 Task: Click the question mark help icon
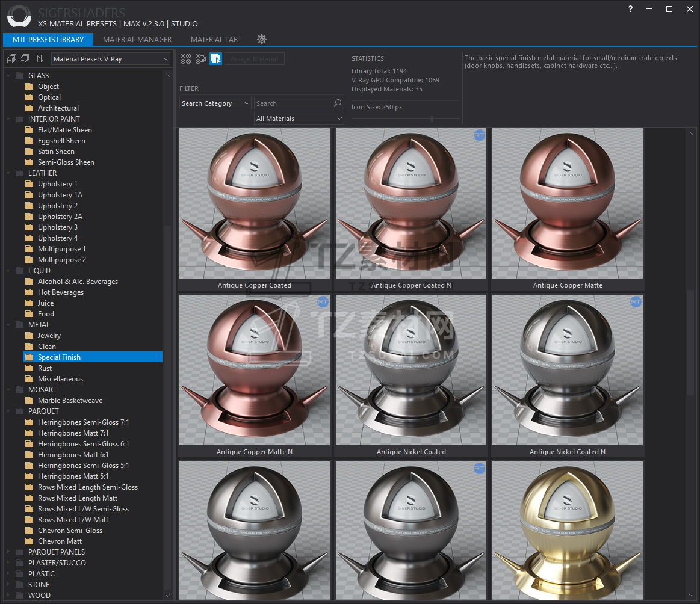pyautogui.click(x=630, y=9)
